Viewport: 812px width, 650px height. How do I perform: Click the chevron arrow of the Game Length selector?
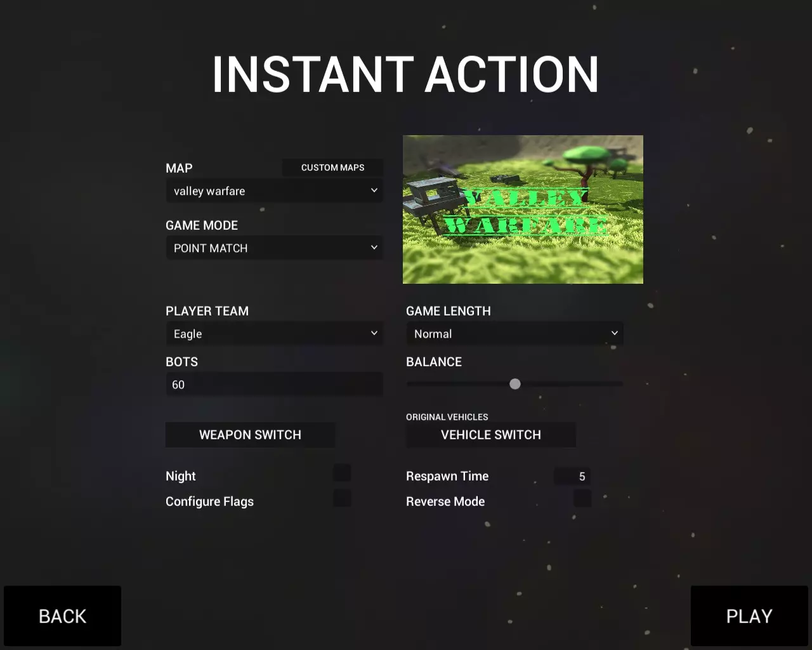point(615,333)
